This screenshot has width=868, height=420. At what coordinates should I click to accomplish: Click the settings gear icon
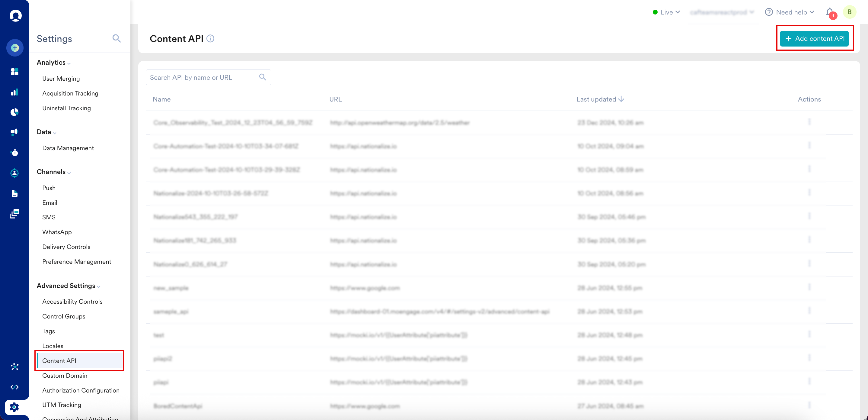(14, 407)
